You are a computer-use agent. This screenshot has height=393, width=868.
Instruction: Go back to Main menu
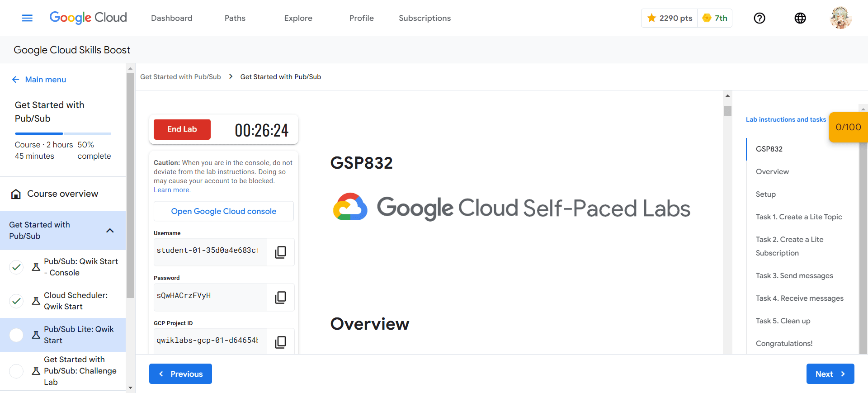(46, 80)
